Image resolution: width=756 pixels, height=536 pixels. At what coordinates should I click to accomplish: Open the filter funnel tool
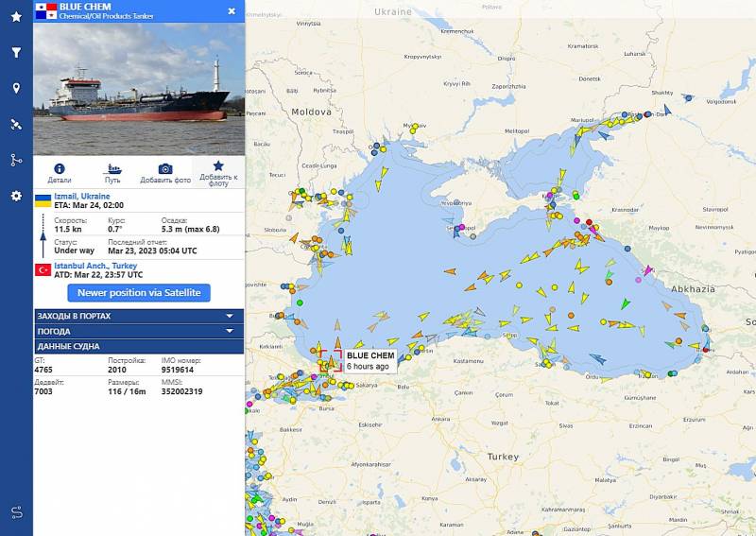[16, 52]
